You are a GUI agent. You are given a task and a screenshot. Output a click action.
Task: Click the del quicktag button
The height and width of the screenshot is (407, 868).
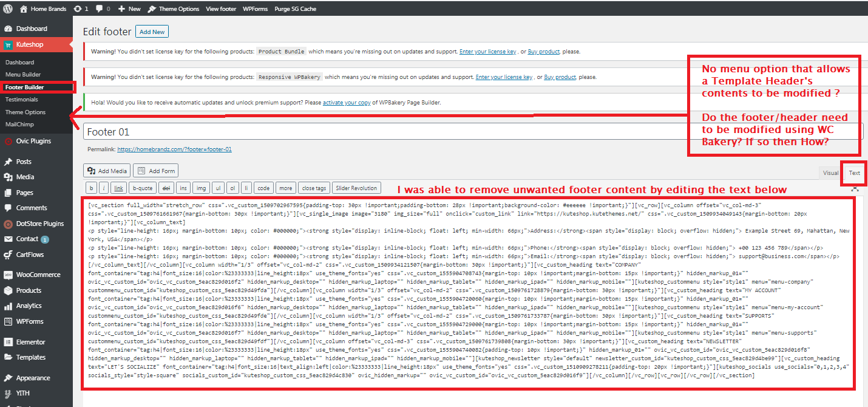(x=166, y=188)
